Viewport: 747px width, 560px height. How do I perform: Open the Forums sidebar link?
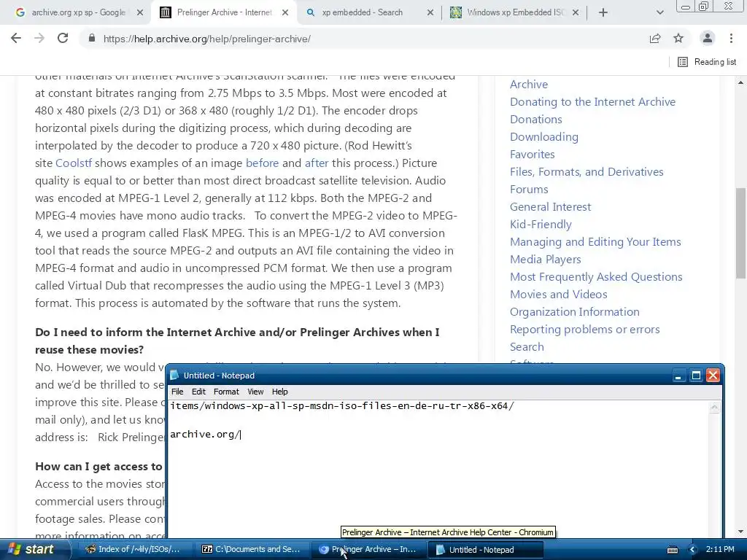point(529,190)
